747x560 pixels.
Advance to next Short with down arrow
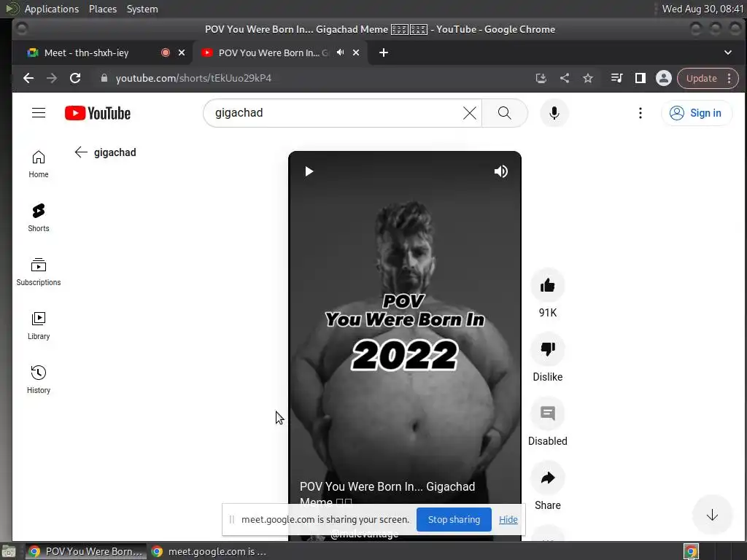pos(712,515)
